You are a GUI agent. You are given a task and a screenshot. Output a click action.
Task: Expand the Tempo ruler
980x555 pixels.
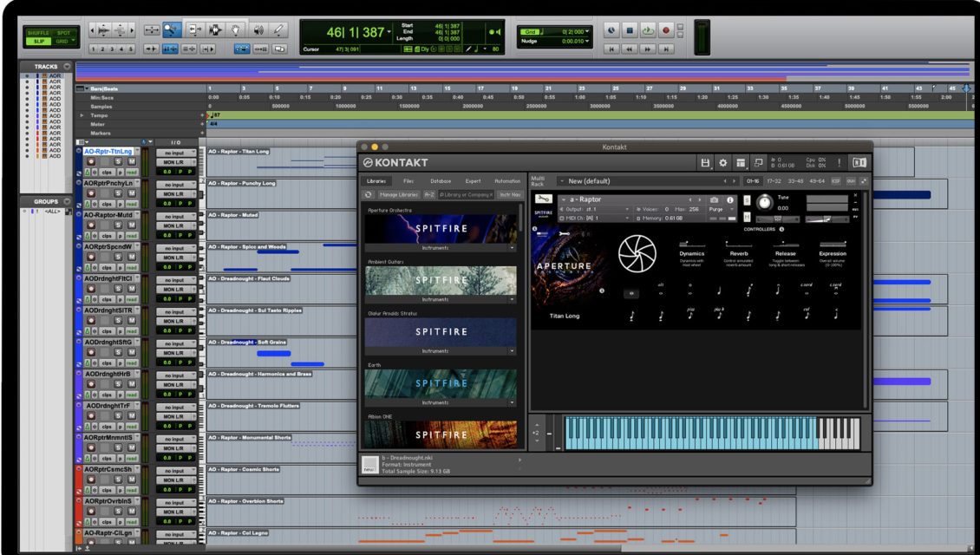point(82,115)
